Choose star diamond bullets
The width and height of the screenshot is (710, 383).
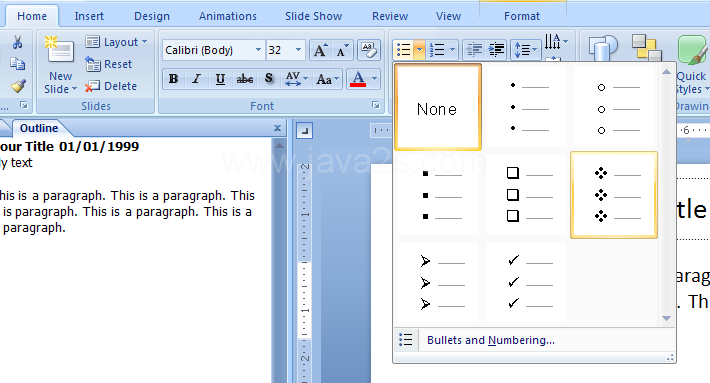click(x=614, y=195)
